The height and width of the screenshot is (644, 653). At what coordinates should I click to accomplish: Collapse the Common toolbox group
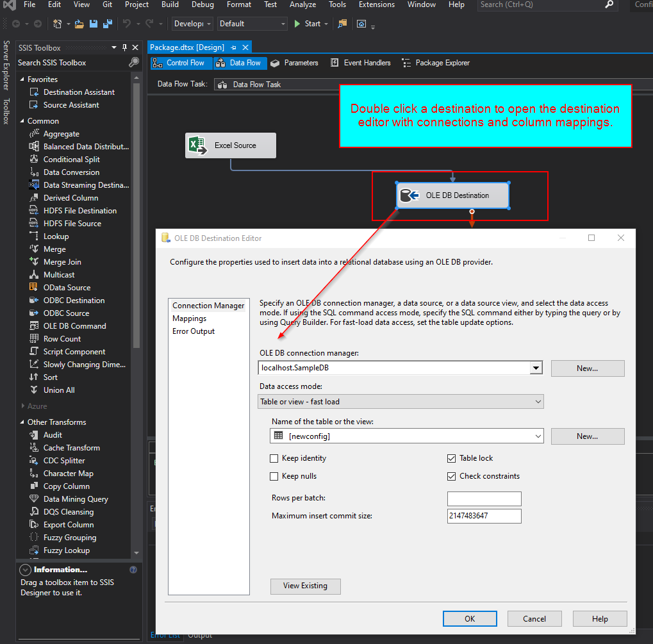[22, 121]
